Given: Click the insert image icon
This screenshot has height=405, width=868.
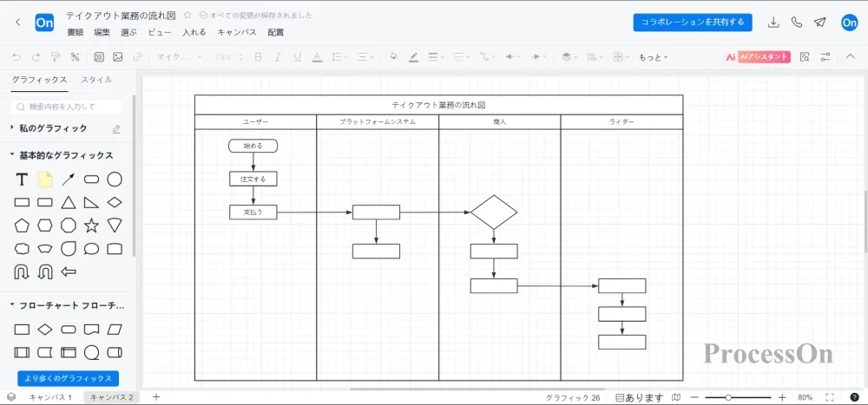Looking at the screenshot, I should [118, 57].
